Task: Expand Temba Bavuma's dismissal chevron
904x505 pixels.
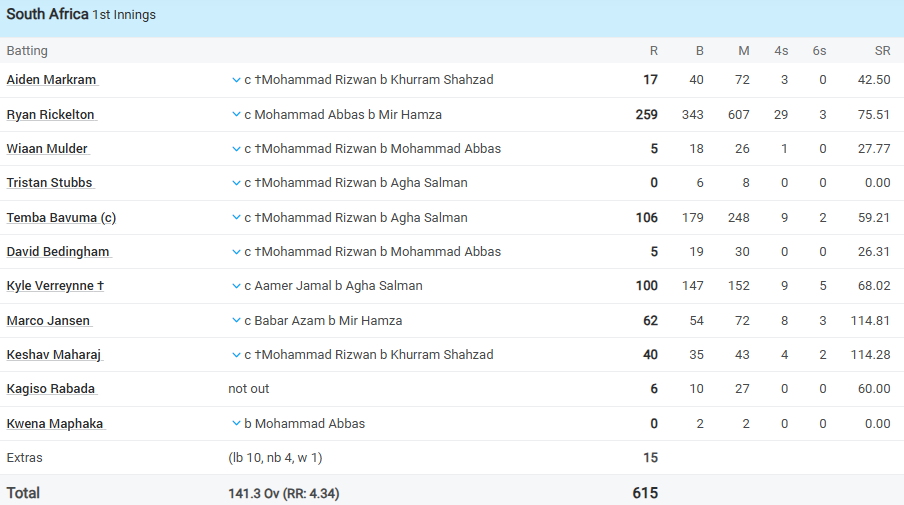Action: click(236, 217)
